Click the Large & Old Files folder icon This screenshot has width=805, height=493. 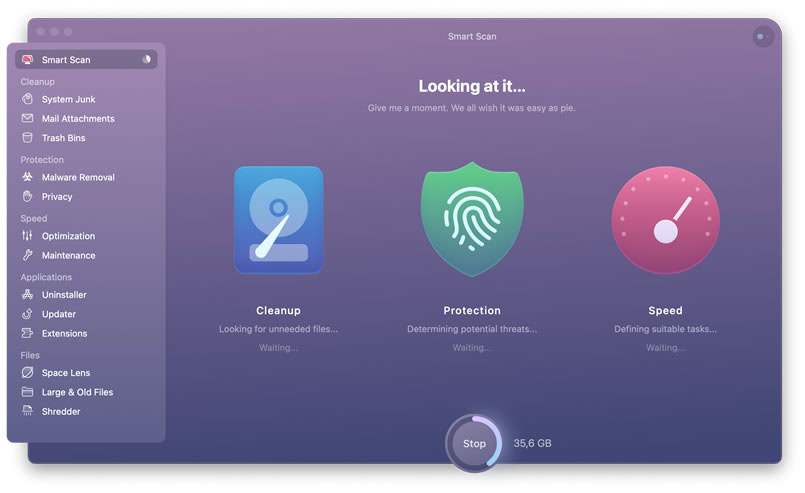coord(27,392)
